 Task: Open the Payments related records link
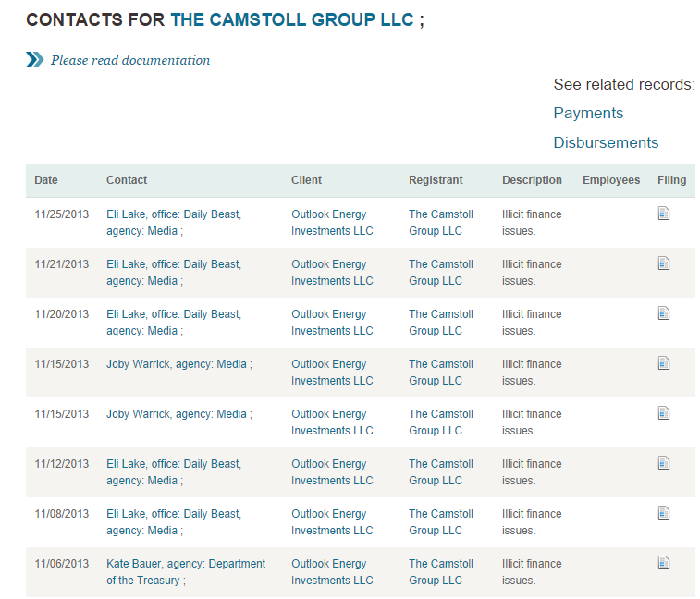[588, 113]
